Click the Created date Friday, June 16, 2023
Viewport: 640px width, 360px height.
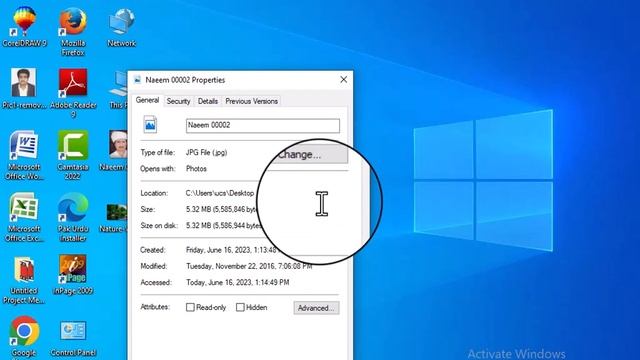[231, 250]
